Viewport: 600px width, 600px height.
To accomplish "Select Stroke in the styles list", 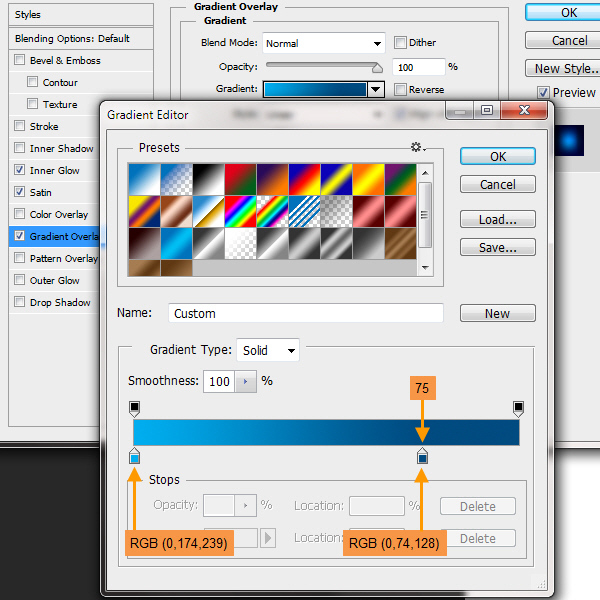I will (x=44, y=126).
